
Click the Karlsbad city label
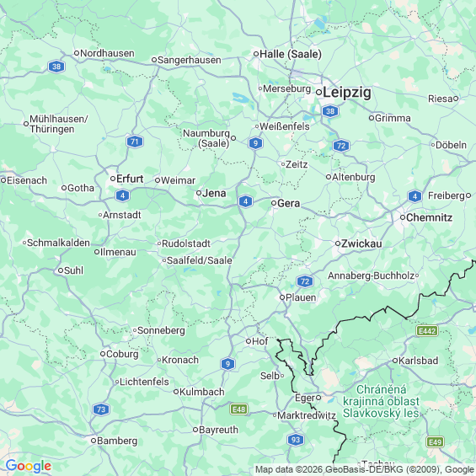click(x=418, y=361)
